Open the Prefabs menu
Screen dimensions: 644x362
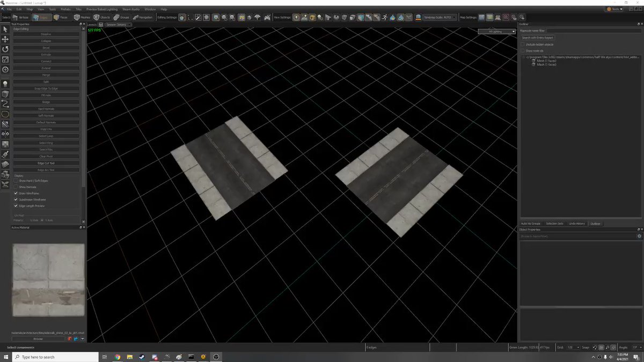tap(65, 9)
